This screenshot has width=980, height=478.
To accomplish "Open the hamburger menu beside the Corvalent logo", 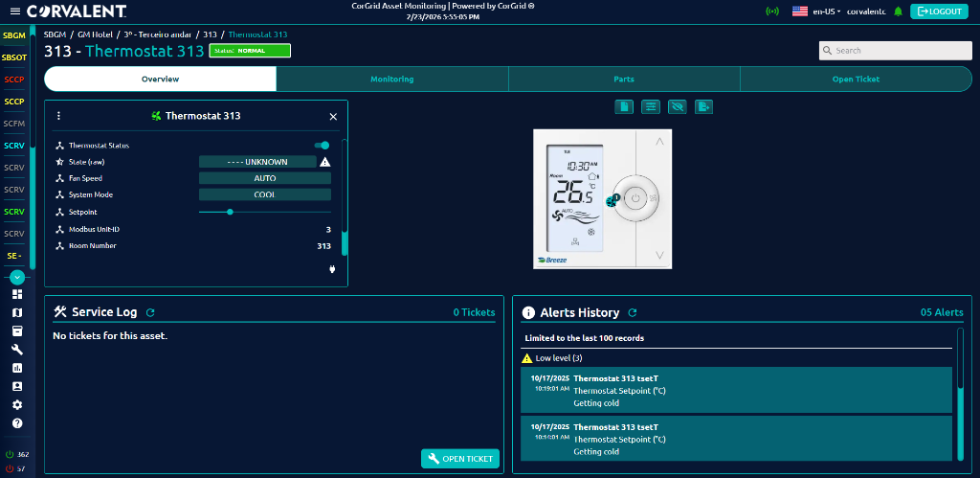I will [13, 11].
